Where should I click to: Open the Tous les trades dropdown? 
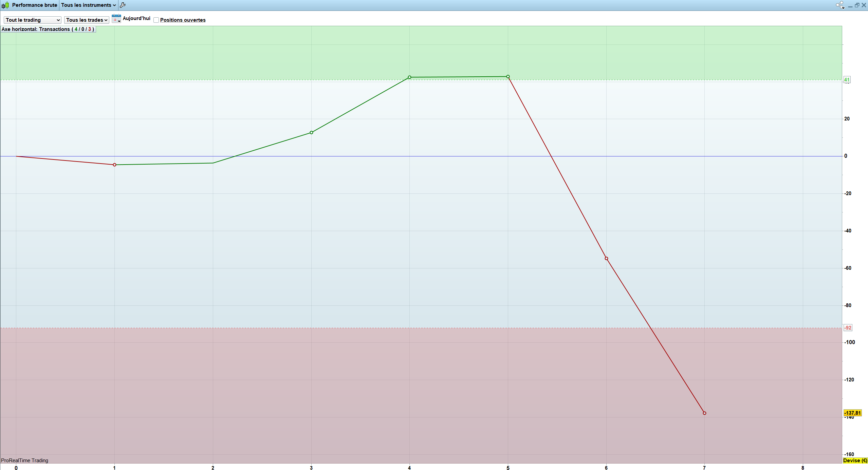[x=87, y=20]
